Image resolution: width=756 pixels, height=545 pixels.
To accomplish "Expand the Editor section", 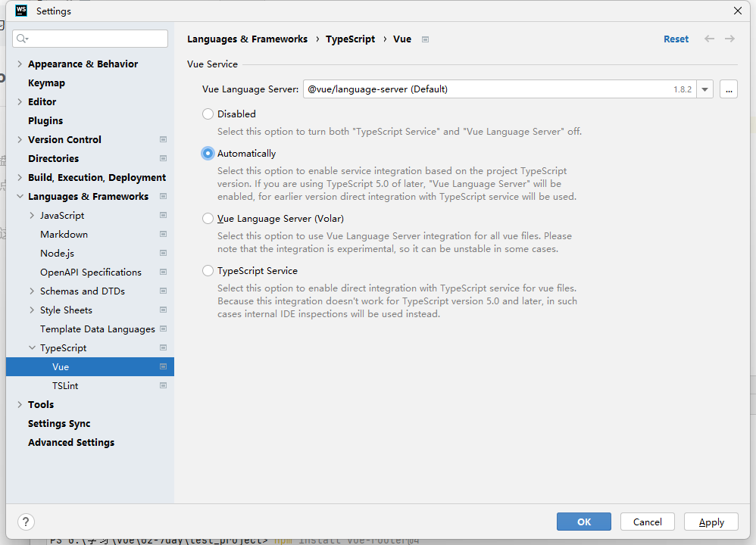I will [20, 101].
